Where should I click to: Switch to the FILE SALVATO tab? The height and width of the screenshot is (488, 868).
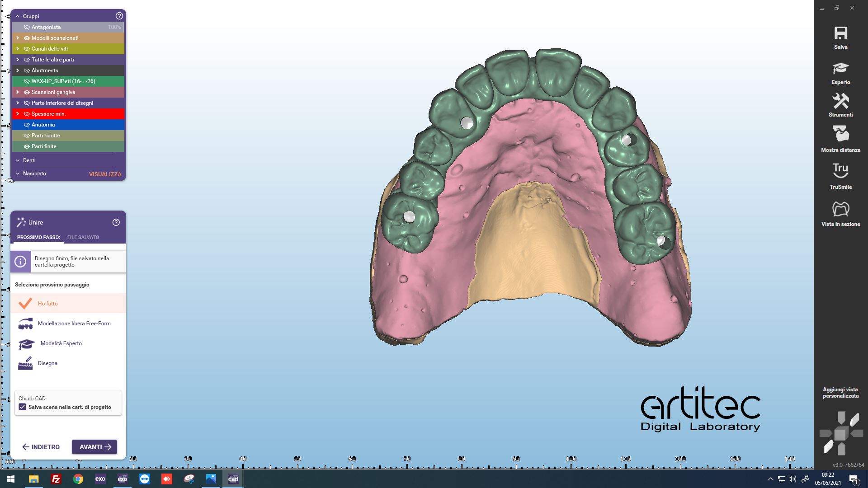(x=83, y=237)
